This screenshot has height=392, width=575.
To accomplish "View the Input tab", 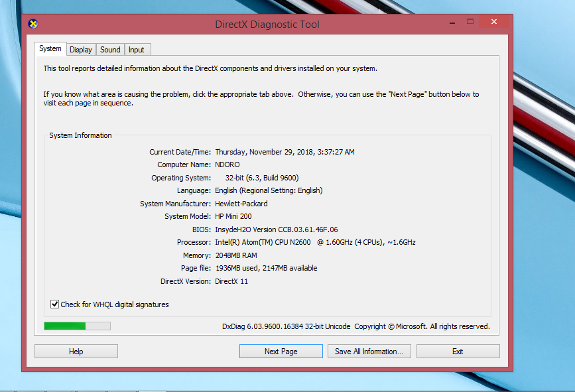I will (137, 49).
